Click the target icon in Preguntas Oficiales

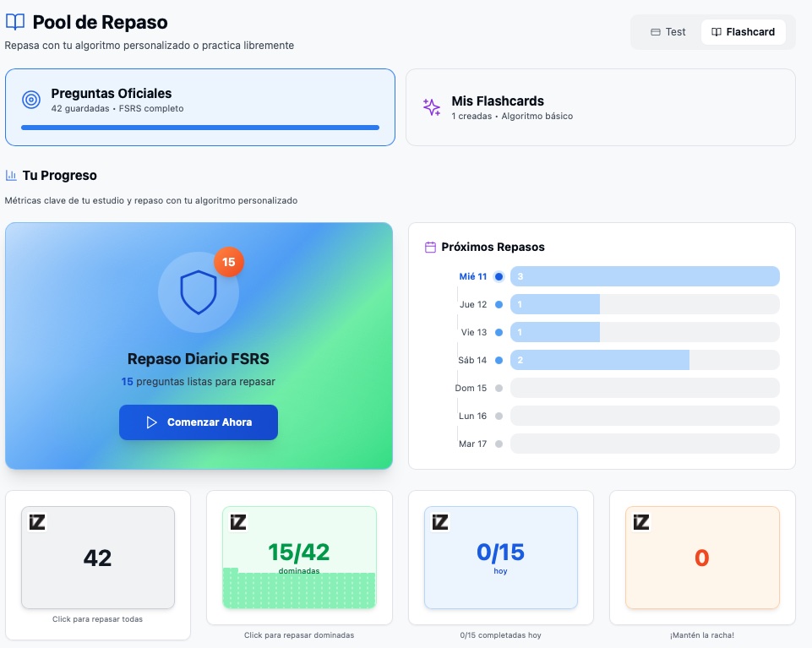click(31, 100)
